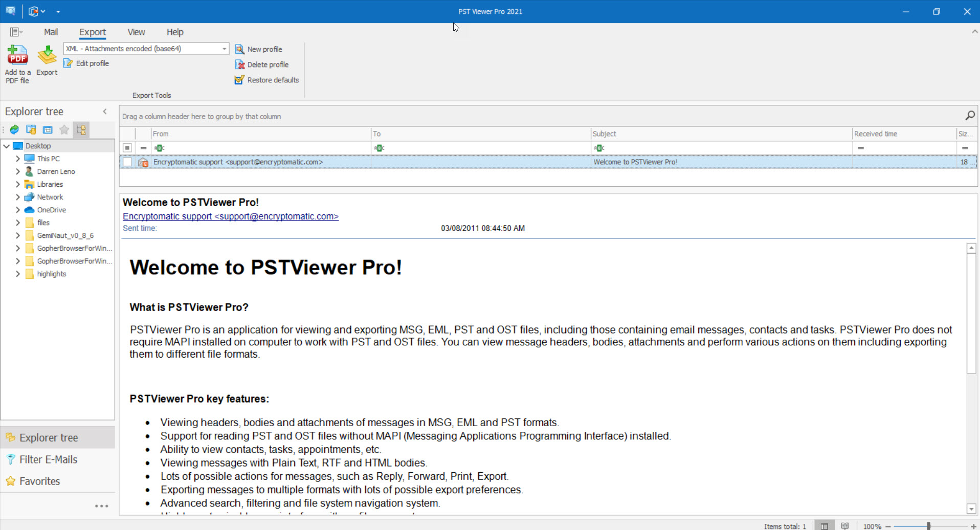
Task: Open quick access toolbar customize arrow
Action: tap(58, 11)
